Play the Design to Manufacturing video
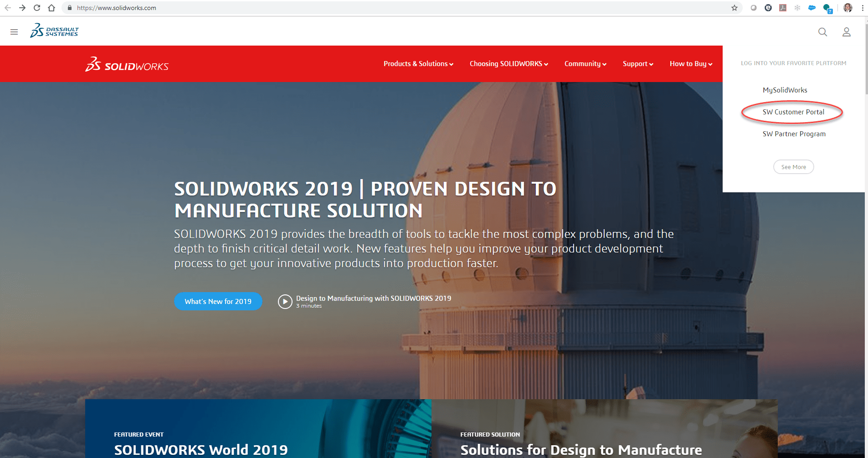This screenshot has height=458, width=868. [x=285, y=302]
